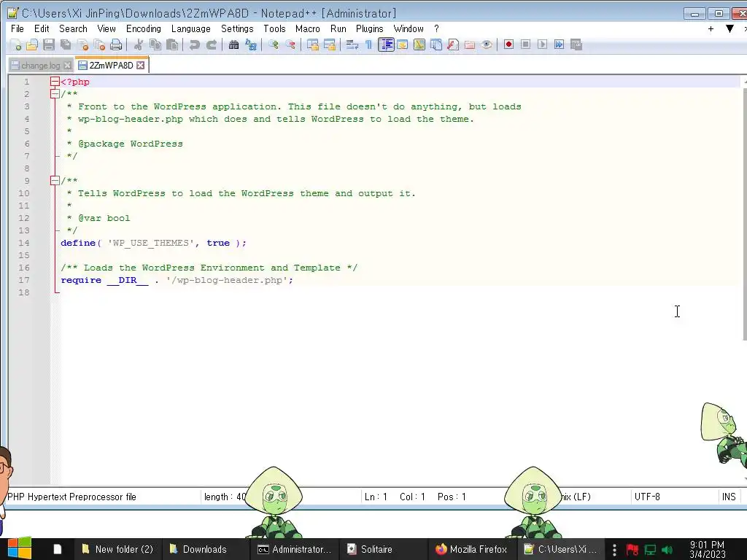
Task: Open the Window menu
Action: click(409, 28)
